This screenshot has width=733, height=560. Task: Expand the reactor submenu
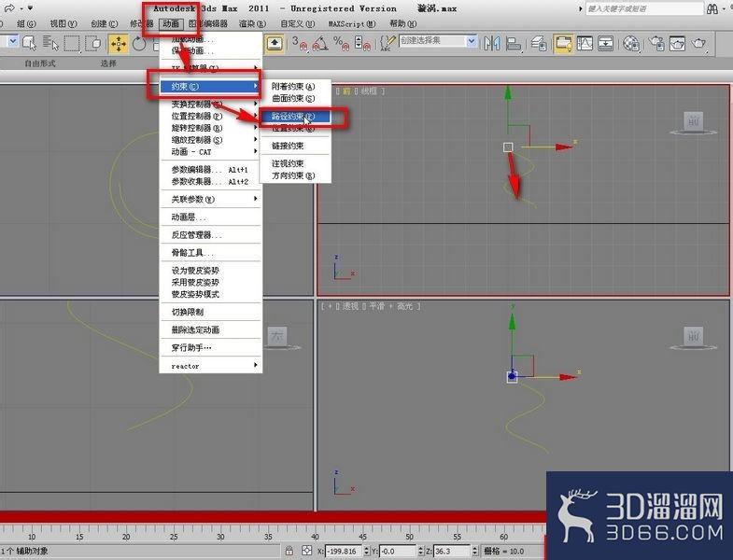[210, 366]
